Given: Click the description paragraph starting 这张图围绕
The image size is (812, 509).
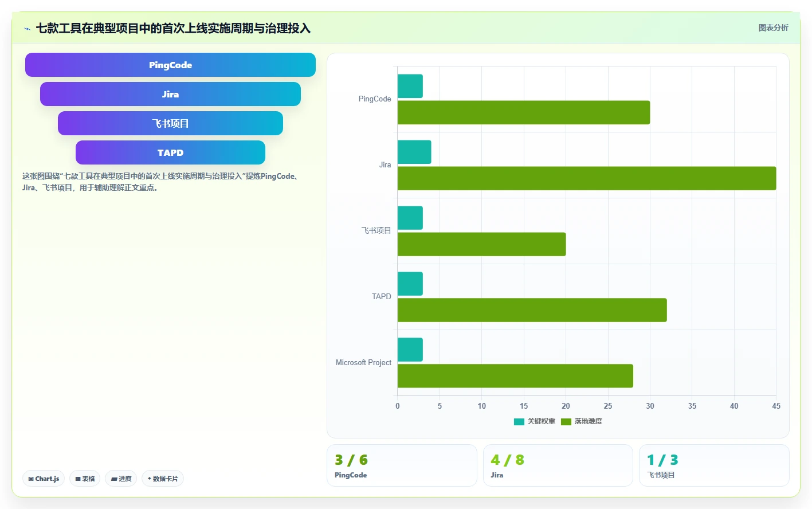Looking at the screenshot, I should [x=162, y=182].
